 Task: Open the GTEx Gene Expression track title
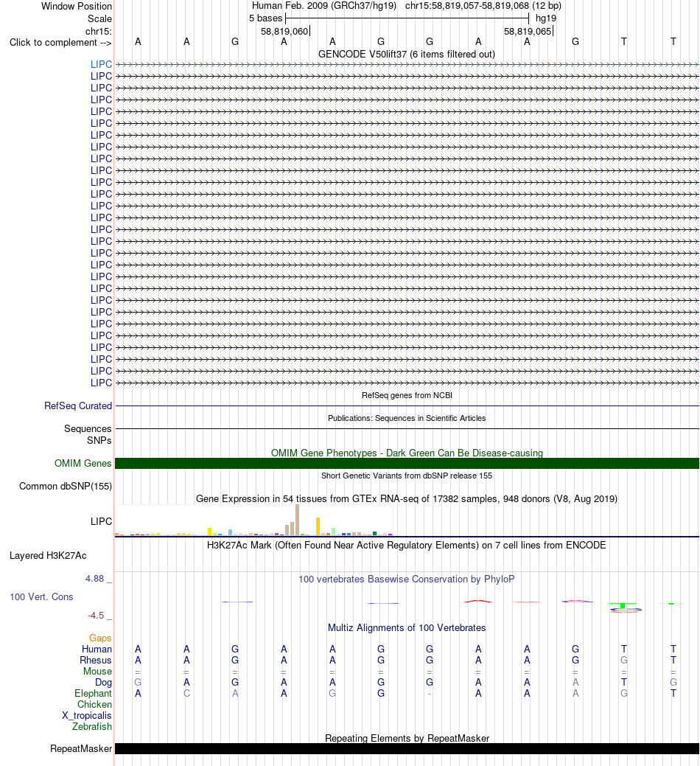pos(407,499)
